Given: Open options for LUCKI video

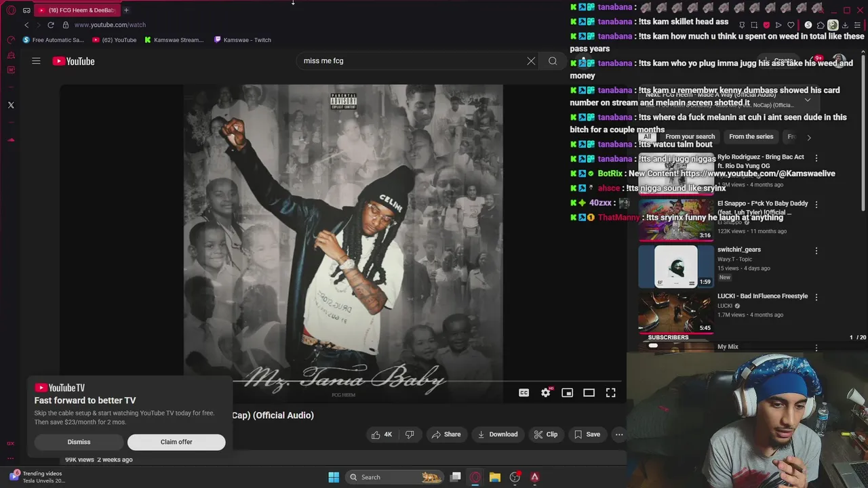Looking at the screenshot, I should coord(816,297).
